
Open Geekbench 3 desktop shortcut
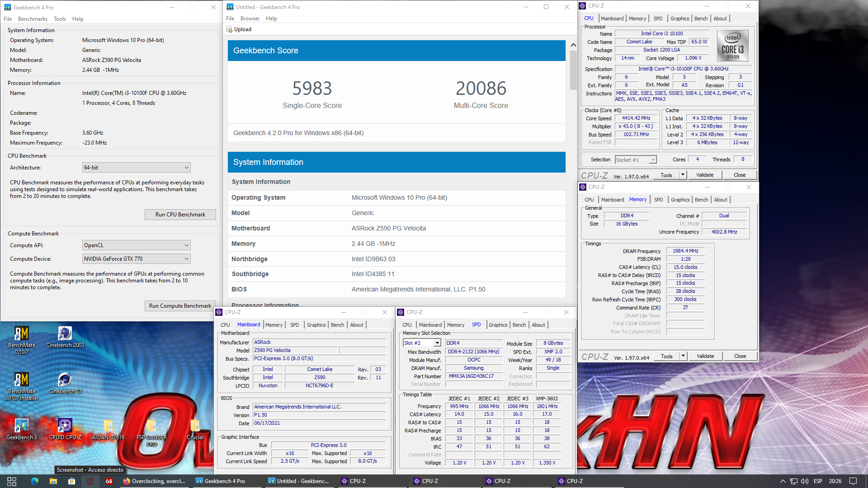click(x=21, y=429)
